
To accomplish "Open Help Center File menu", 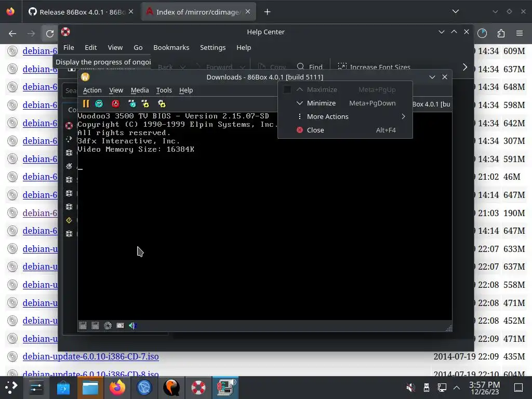I will coord(69,47).
